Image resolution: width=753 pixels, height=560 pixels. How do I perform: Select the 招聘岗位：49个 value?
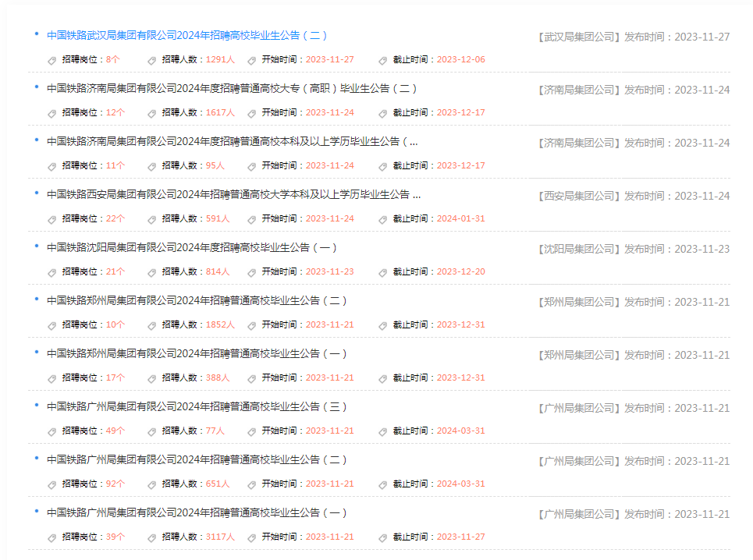coord(115,431)
